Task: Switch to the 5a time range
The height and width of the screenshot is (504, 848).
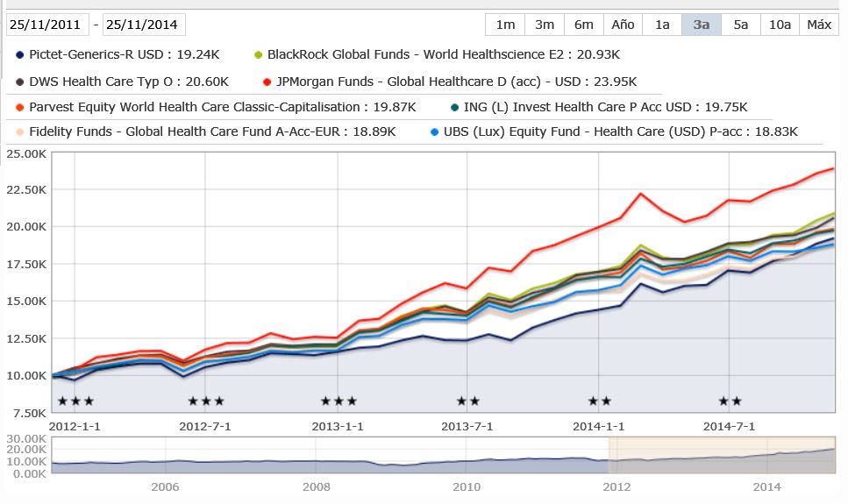Action: [x=741, y=25]
